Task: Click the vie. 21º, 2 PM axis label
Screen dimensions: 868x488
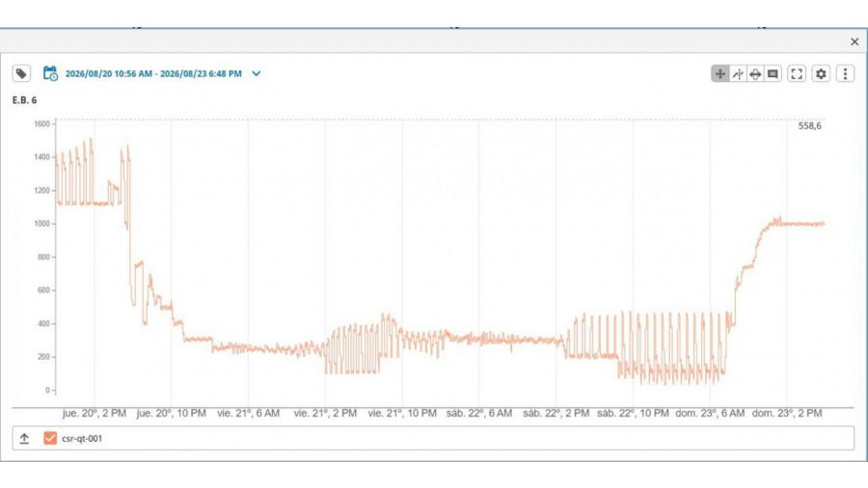Action: tap(325, 414)
